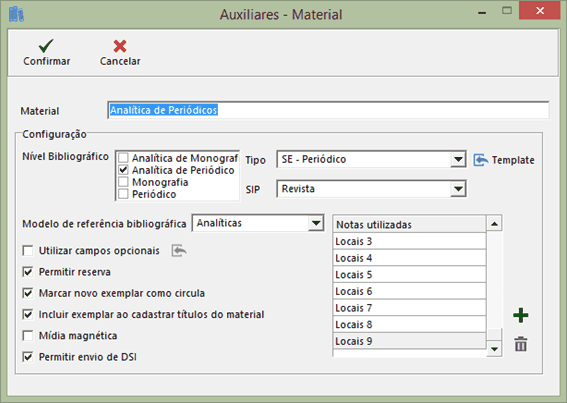The height and width of the screenshot is (403, 567).
Task: Toggle Permitir reserva checkbox
Action: (28, 272)
